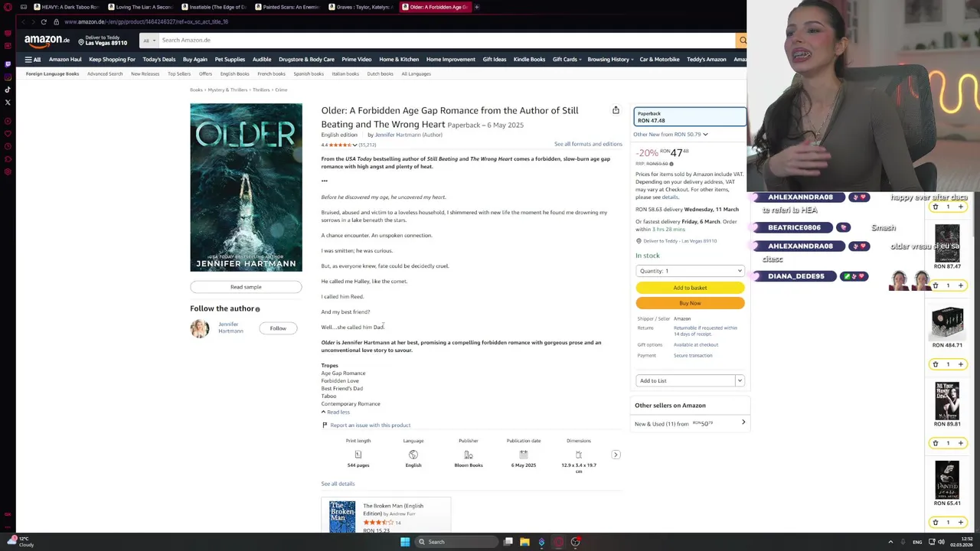Viewport: 980px width, 551px height.
Task: Click the orange Buy Now button
Action: (690, 303)
